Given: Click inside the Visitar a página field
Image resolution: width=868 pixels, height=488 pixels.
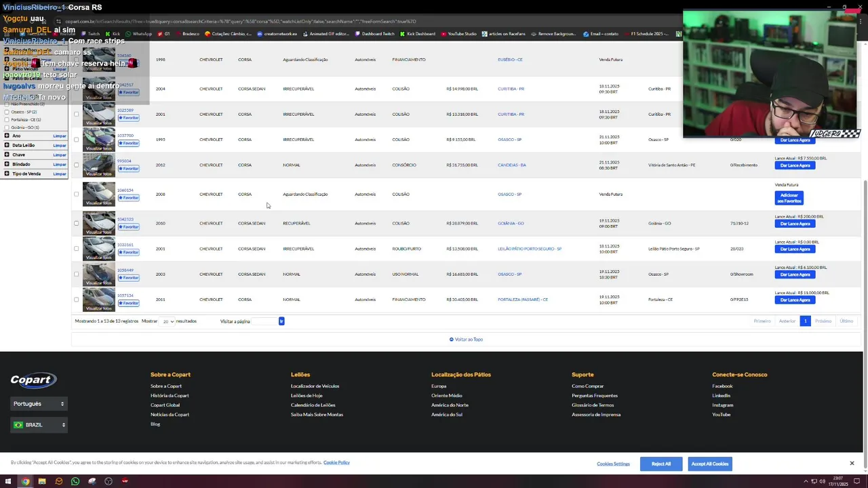Looking at the screenshot, I should tap(264, 321).
